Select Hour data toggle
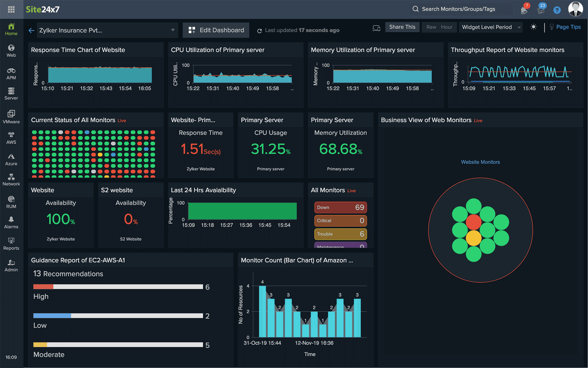Viewport: 588px width, 368px height. point(447,27)
